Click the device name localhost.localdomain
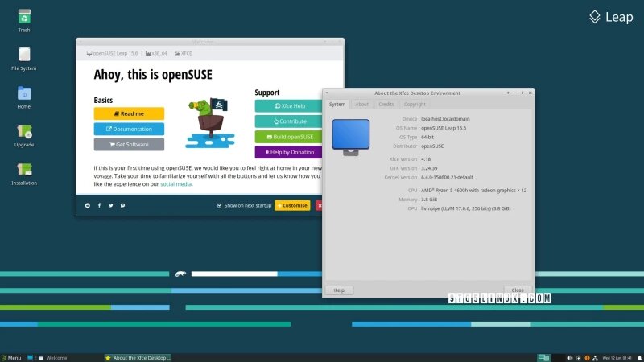This screenshot has width=644, height=362. [x=445, y=119]
